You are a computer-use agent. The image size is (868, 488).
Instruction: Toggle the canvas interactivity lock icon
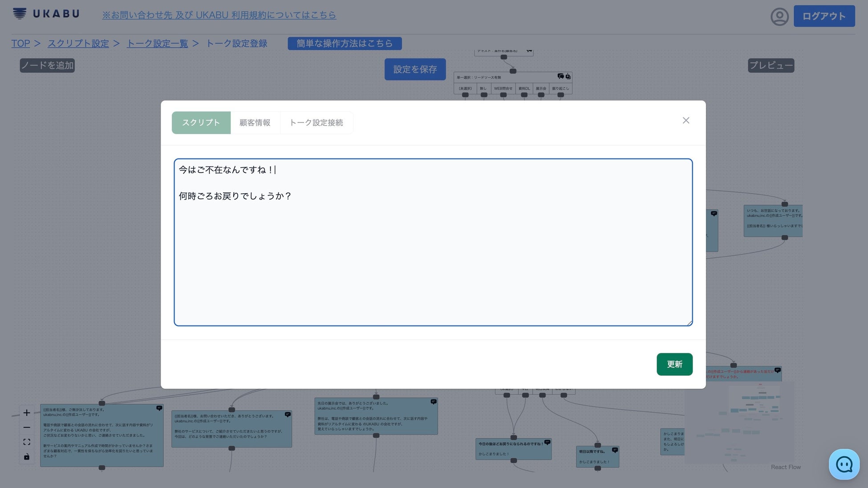tap(27, 457)
